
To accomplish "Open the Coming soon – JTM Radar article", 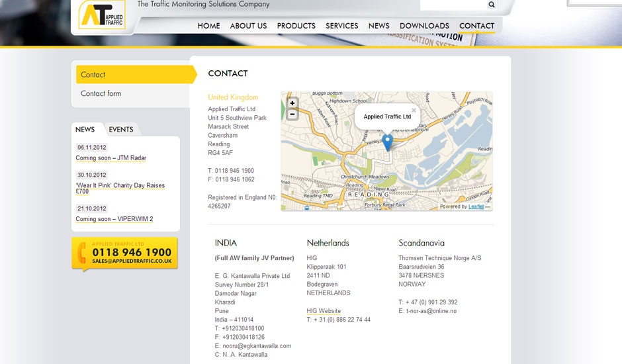I will click(111, 158).
